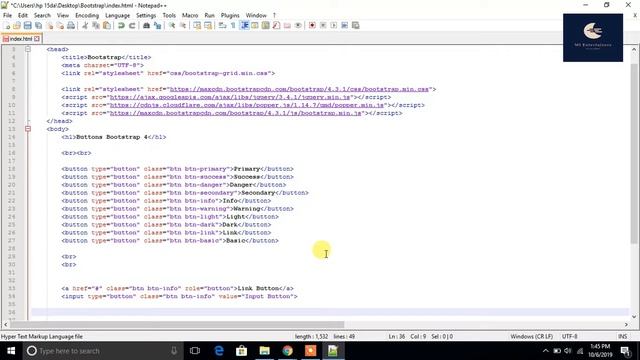This screenshot has height=360, width=640.
Task: Open the Search menu
Action: coord(42,15)
